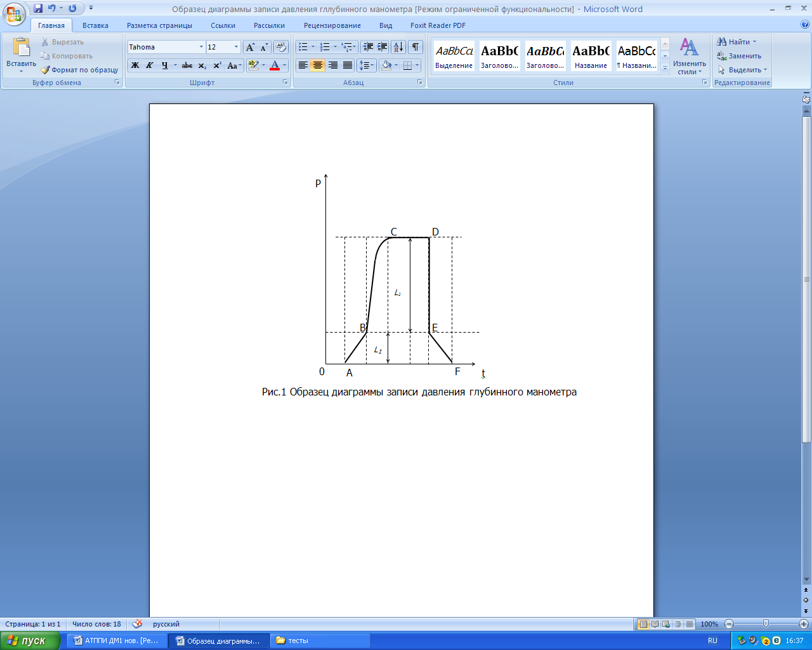Align text to the left
Viewport: 812px width, 650px height.
(303, 65)
